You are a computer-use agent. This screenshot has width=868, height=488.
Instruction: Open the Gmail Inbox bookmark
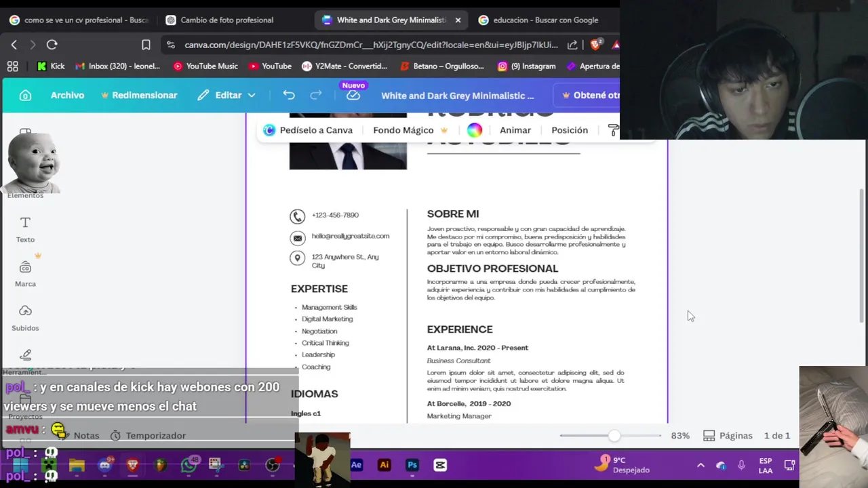coord(117,66)
